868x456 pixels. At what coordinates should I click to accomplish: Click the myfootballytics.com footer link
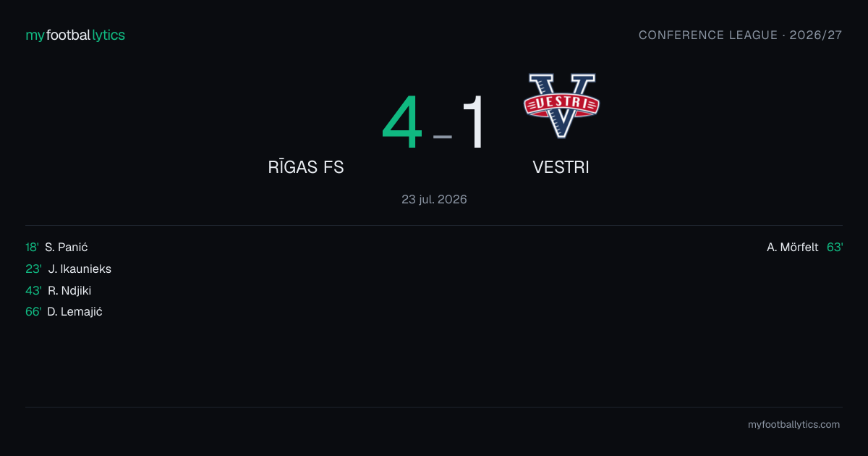coord(793,425)
